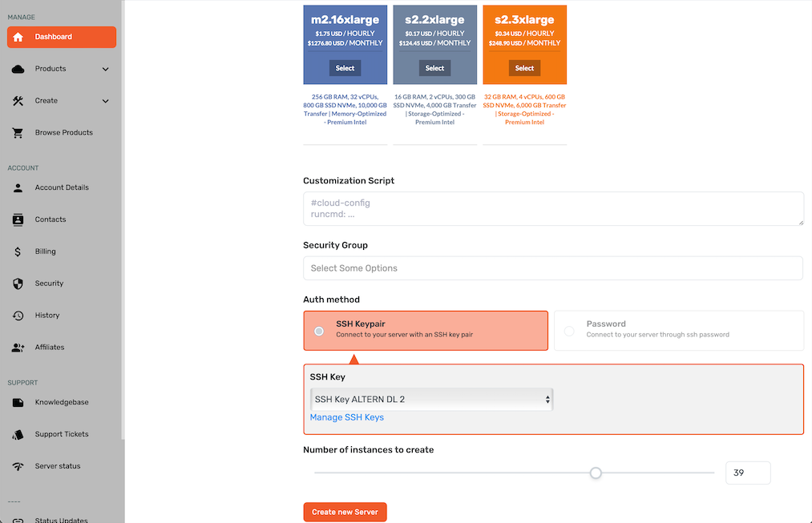Click into the Customization Script text area
Screen dimensions: 812x523
552,208
